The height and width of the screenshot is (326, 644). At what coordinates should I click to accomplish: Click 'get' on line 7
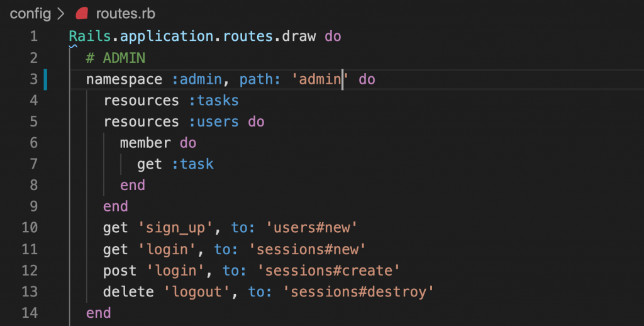tap(150, 164)
